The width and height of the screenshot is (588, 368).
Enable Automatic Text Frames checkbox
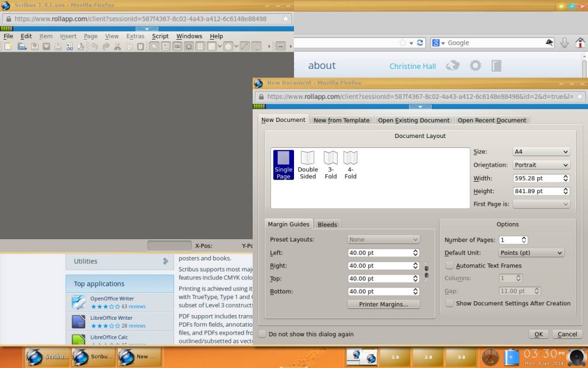pyautogui.click(x=449, y=266)
